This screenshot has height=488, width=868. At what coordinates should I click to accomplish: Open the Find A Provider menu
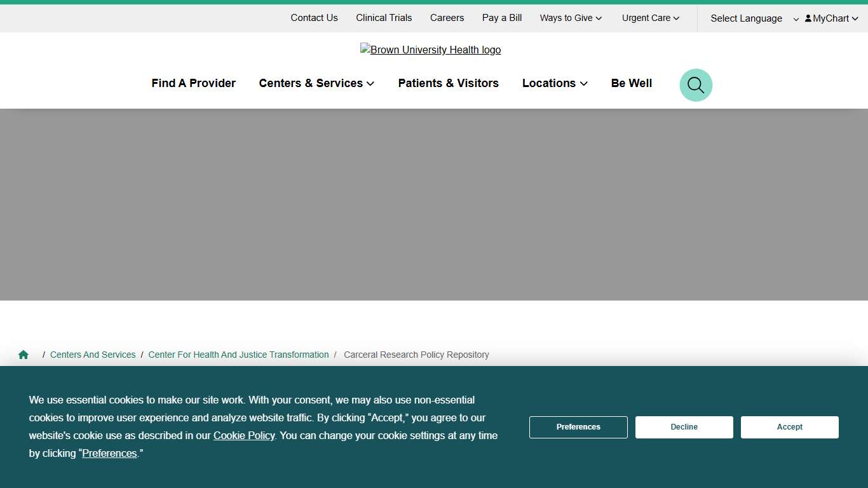pos(193,83)
